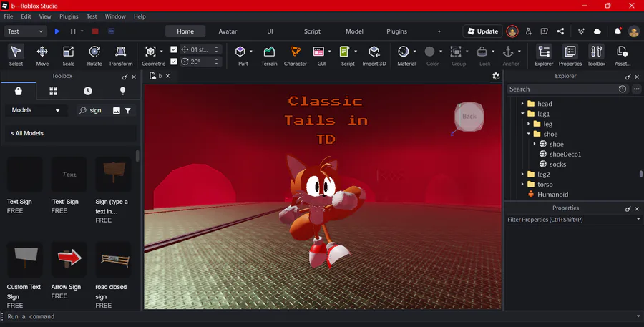Pick the Scale tool
The image size is (644, 327).
(69, 55)
